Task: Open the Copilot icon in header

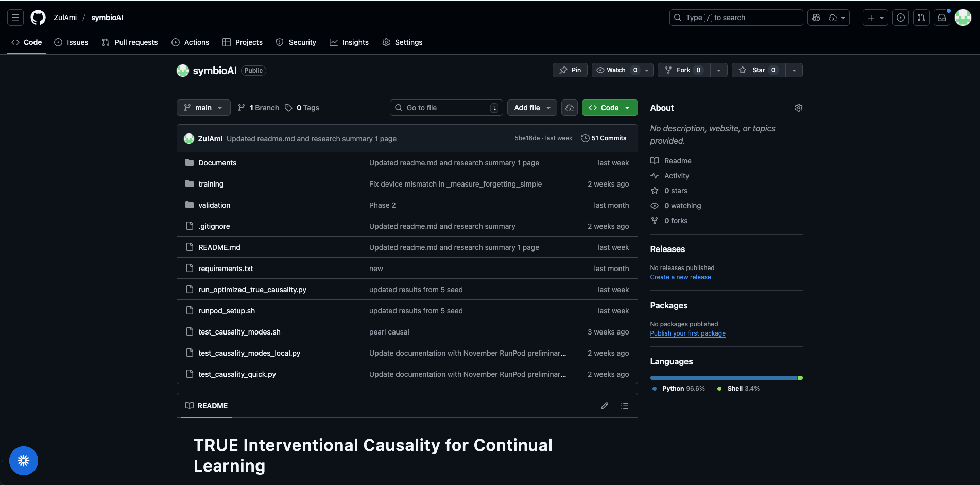Action: [x=816, y=18]
